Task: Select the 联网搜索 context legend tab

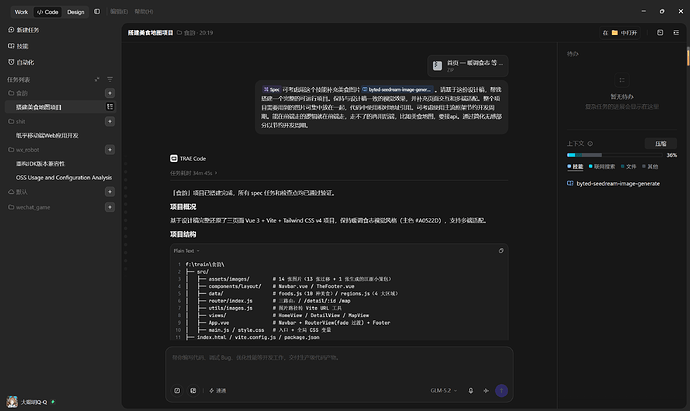Action: click(602, 166)
